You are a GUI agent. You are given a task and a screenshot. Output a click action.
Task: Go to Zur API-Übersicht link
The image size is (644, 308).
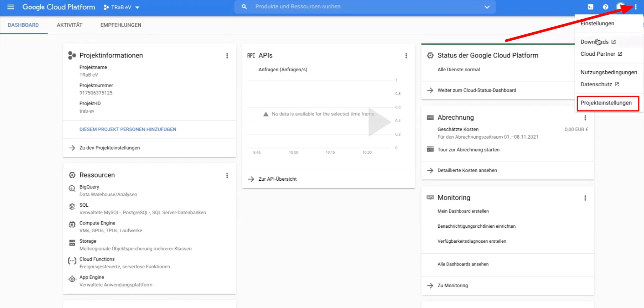(277, 179)
